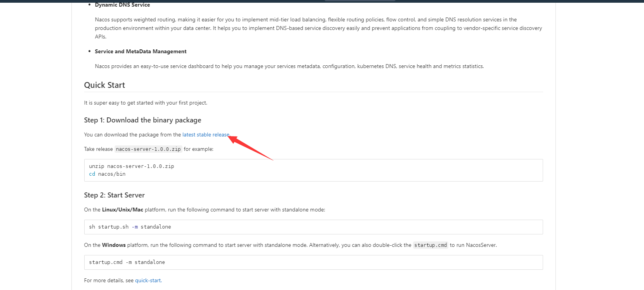Open the quick-start link
This screenshot has width=644, height=290.
pos(148,281)
